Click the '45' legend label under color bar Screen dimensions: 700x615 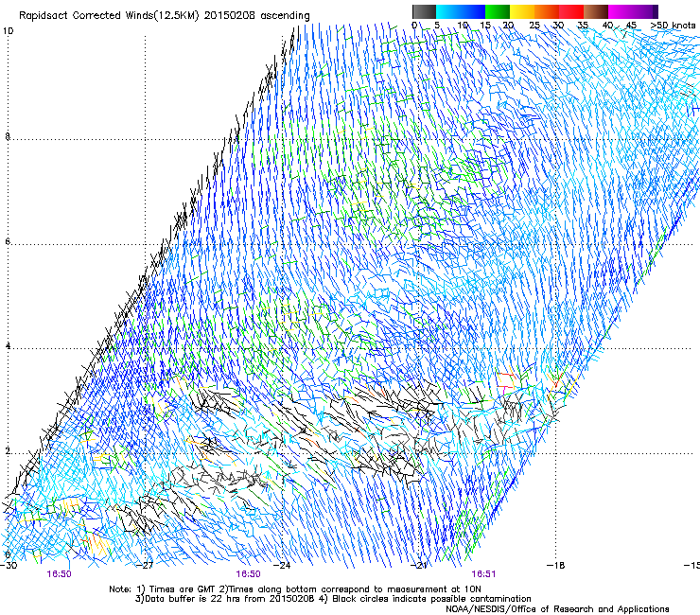[631, 25]
